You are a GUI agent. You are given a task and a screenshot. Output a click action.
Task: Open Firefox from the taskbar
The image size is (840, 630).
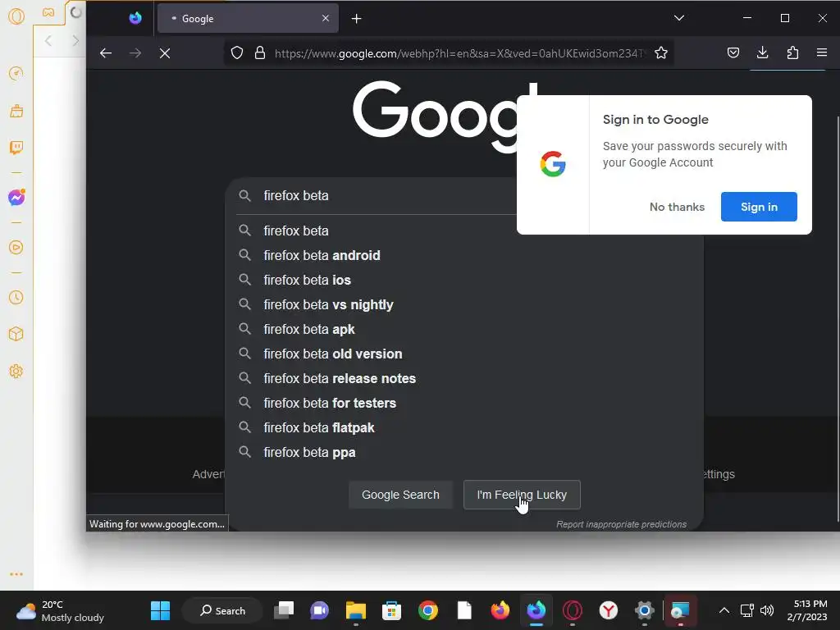point(500,610)
